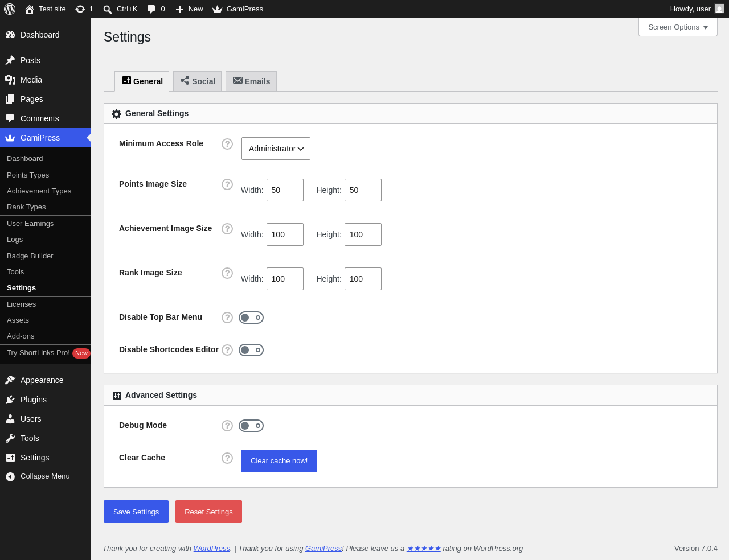The height and width of the screenshot is (560, 729).
Task: Toggle Disable Top Bar Menu switch
Action: [251, 318]
